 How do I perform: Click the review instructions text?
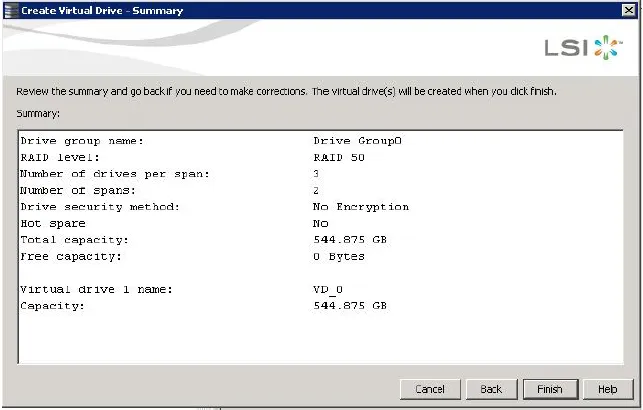click(x=285, y=92)
